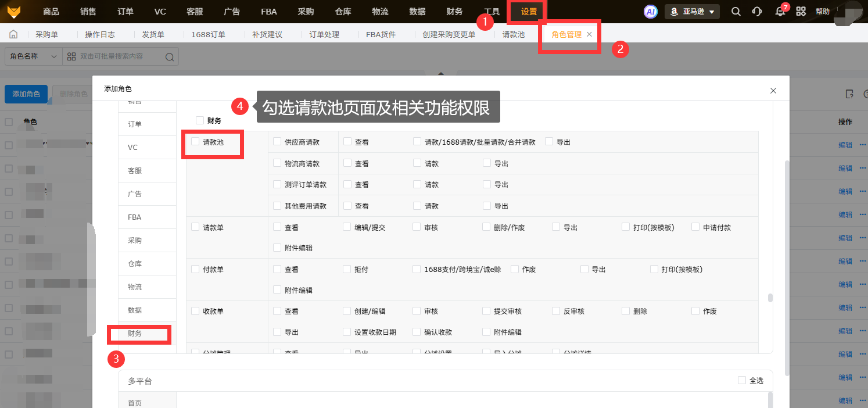Image resolution: width=868 pixels, height=408 pixels.
Task: Click the first 编辑 link in 操作 column
Action: 845,145
